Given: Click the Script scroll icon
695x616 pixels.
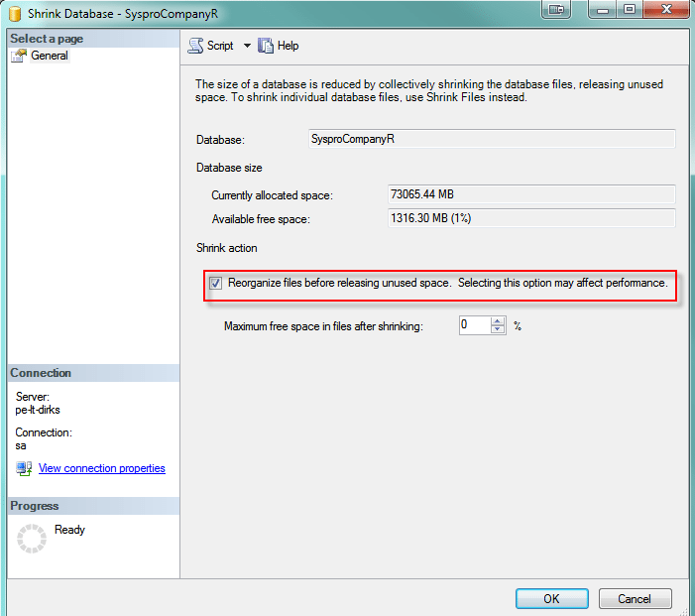Looking at the screenshot, I should click(x=195, y=46).
